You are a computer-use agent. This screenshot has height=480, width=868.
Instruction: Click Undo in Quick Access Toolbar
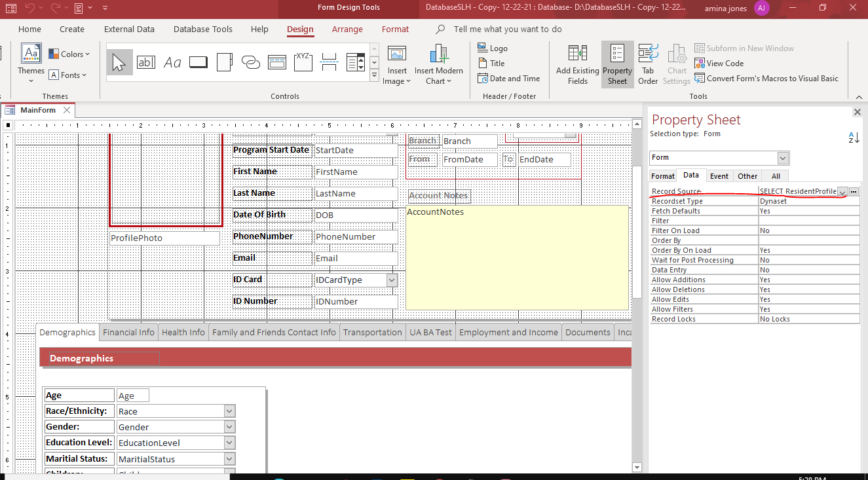(x=30, y=8)
